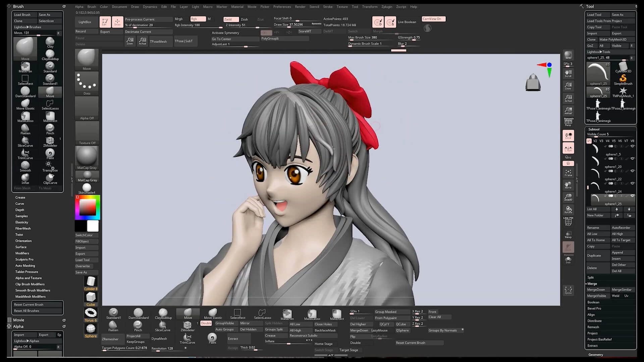
Task: Click the ZRemesher button
Action: (x=113, y=339)
